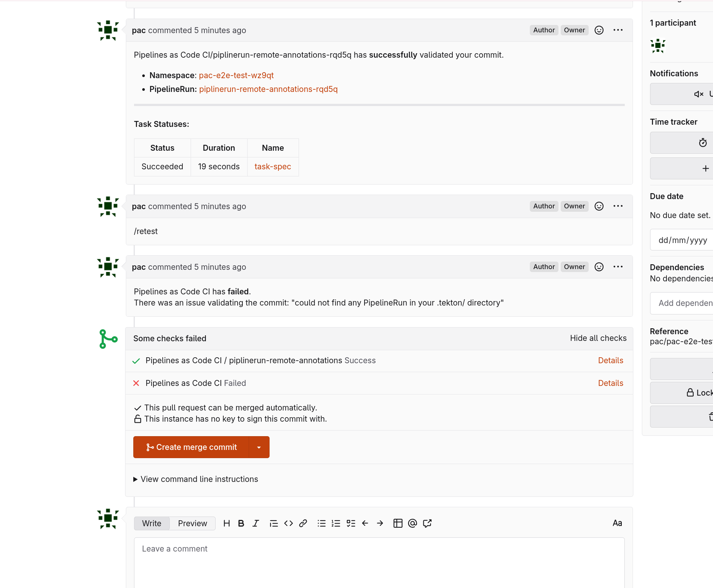Insert a table in the comment
This screenshot has height=588, width=713.
[398, 523]
